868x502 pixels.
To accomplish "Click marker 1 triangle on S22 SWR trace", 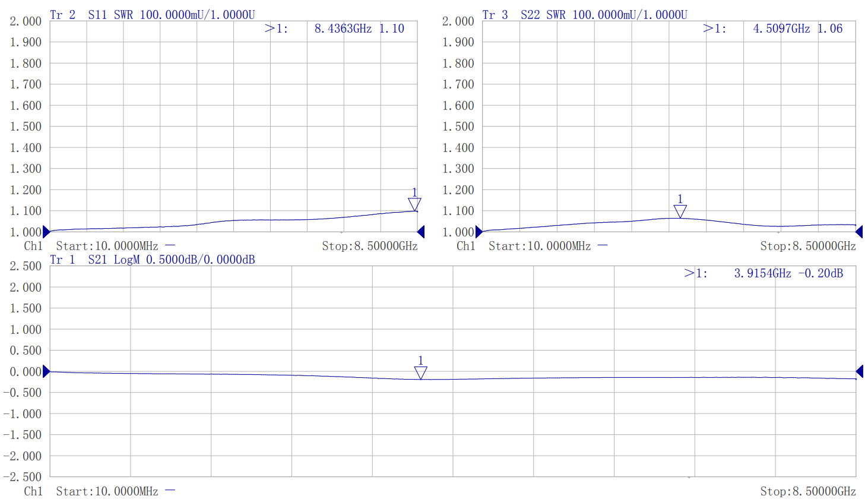I will 680,211.
